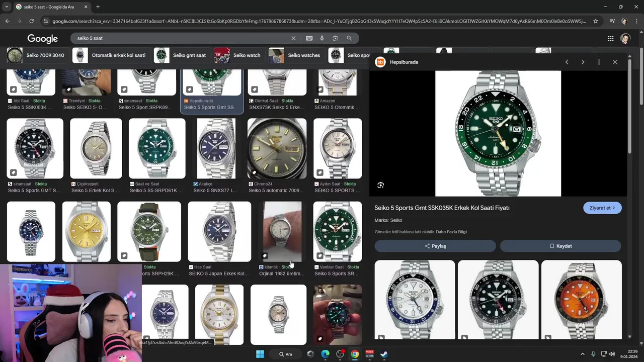The image size is (644, 362).
Task: Open the Windows Start menu
Action: point(260,354)
